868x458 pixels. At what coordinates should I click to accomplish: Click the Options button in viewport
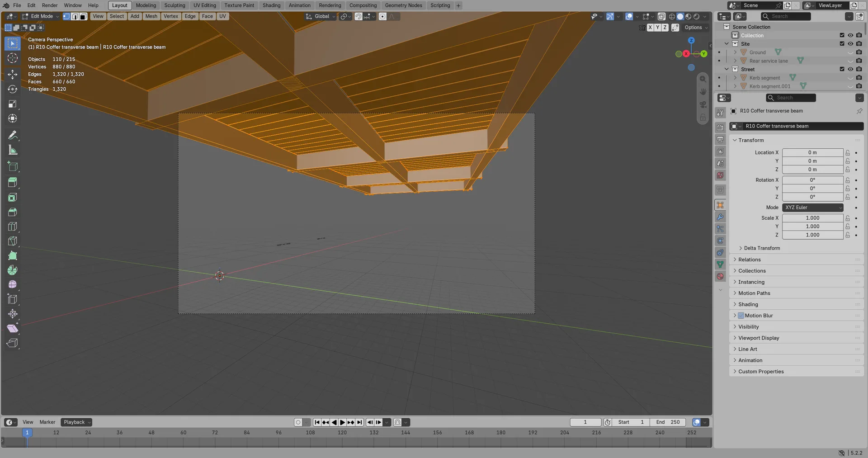point(696,28)
